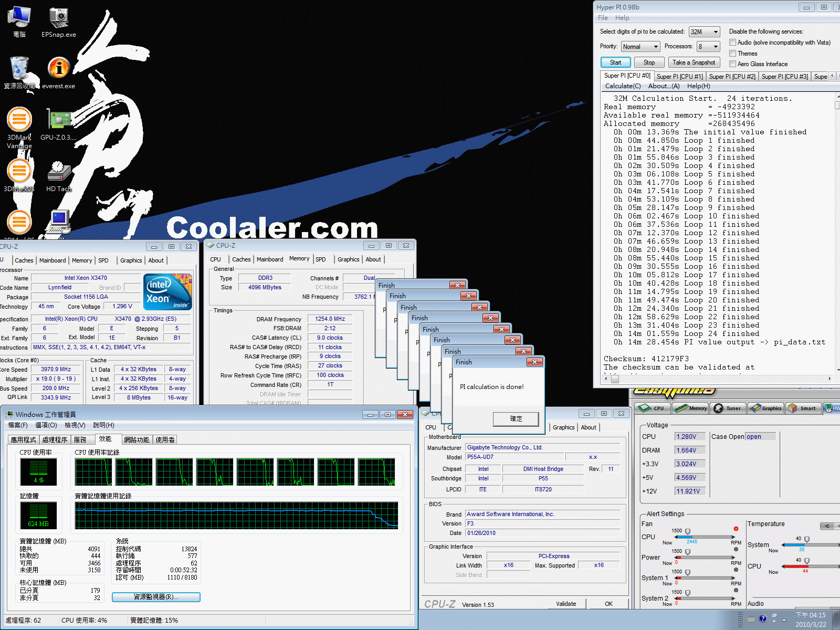The image size is (840, 630).
Task: Click the Task Manager title bar icon
Action: click(9, 414)
